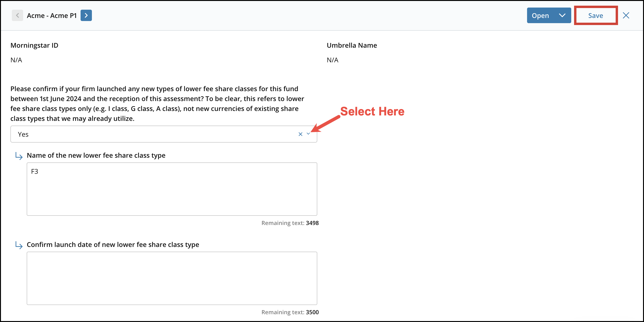Viewport: 644px width, 322px height.
Task: Open the Open status dropdown
Action: (549, 16)
